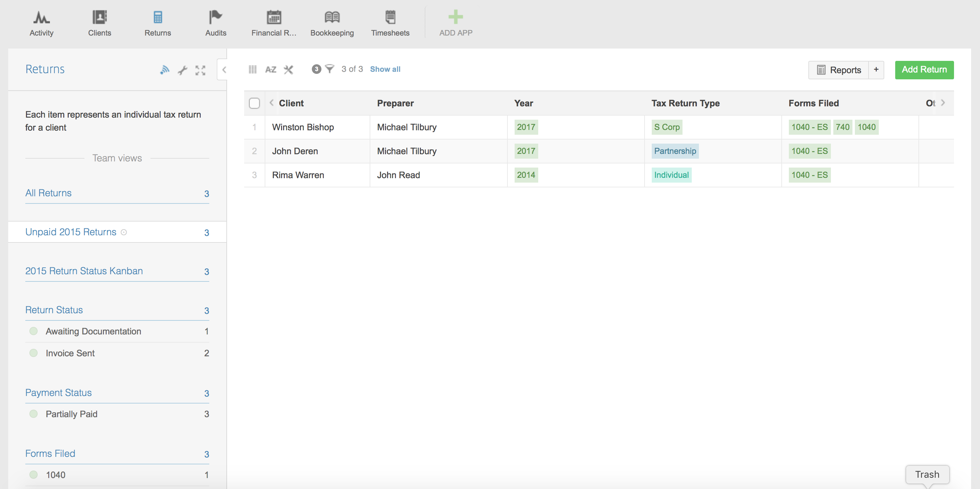The height and width of the screenshot is (489, 980).
Task: Tick the select-all checkbox in table header
Action: pos(254,103)
